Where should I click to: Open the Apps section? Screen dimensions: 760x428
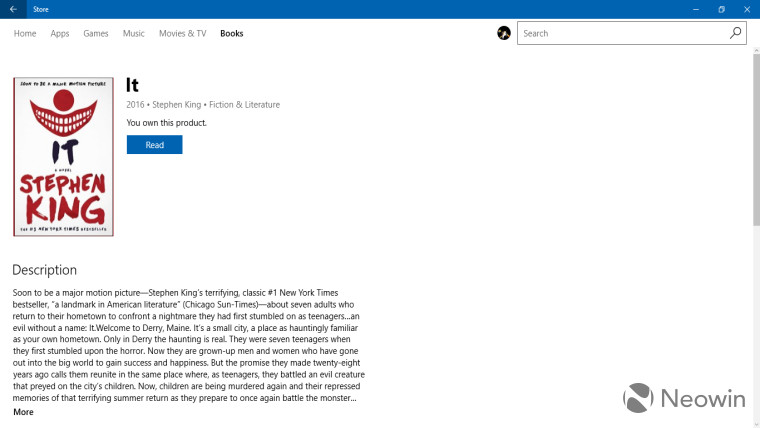(60, 33)
